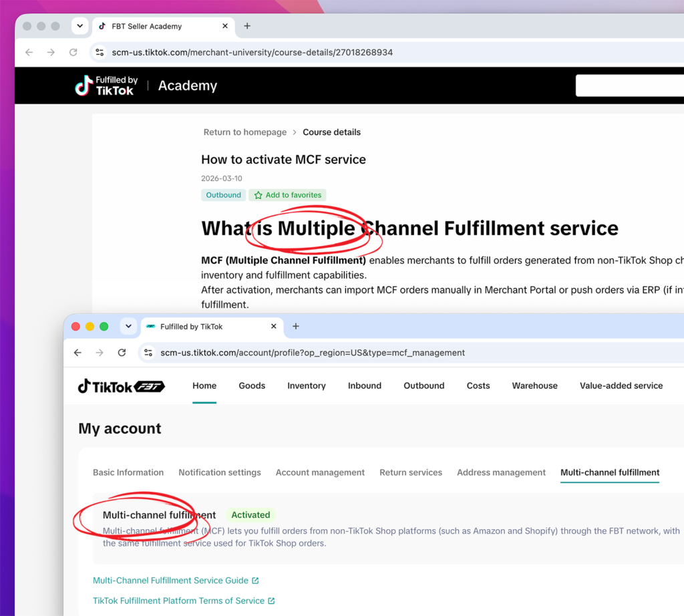Open TikTok Fulfillment Platform Terms of Service
The width and height of the screenshot is (684, 616).
179,601
